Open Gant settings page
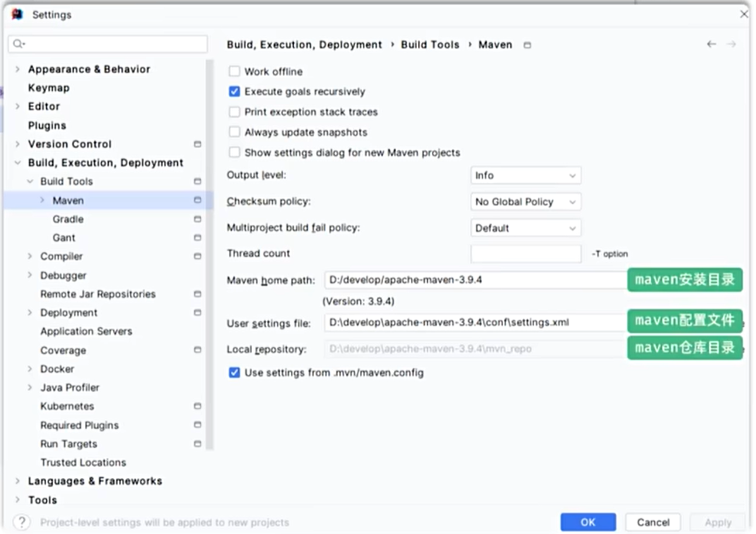This screenshot has height=534, width=756. click(x=64, y=238)
